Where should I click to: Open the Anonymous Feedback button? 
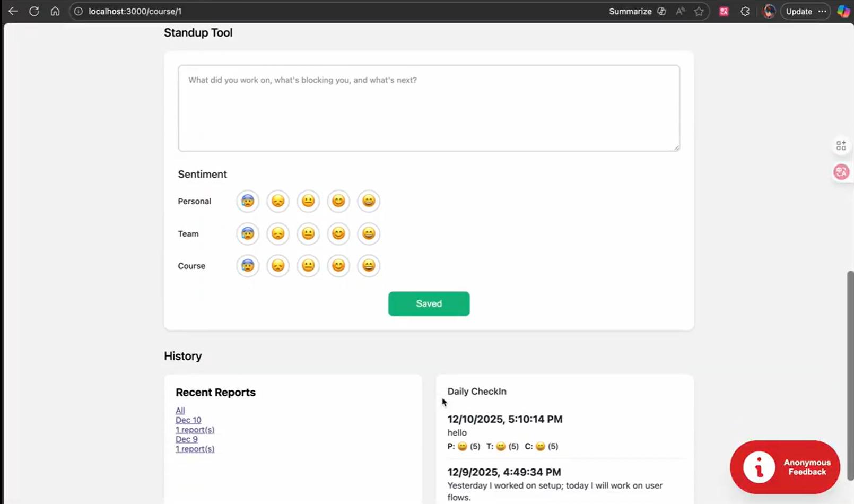(x=785, y=467)
